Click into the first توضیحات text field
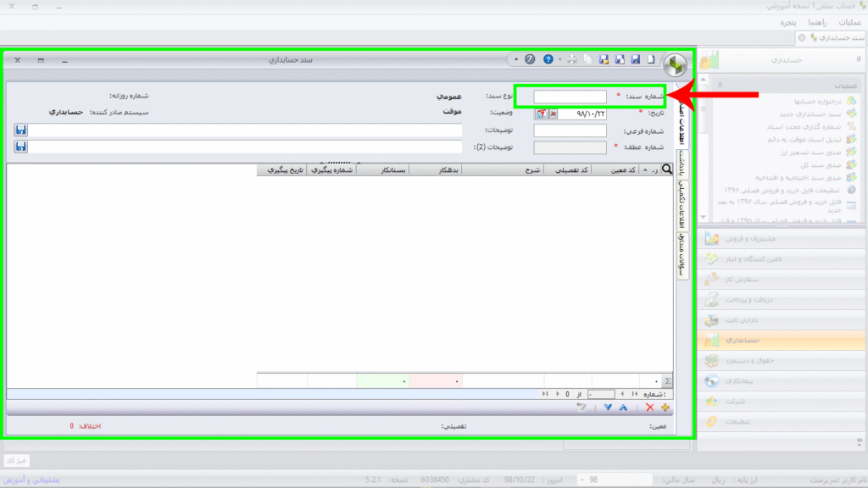 point(245,130)
